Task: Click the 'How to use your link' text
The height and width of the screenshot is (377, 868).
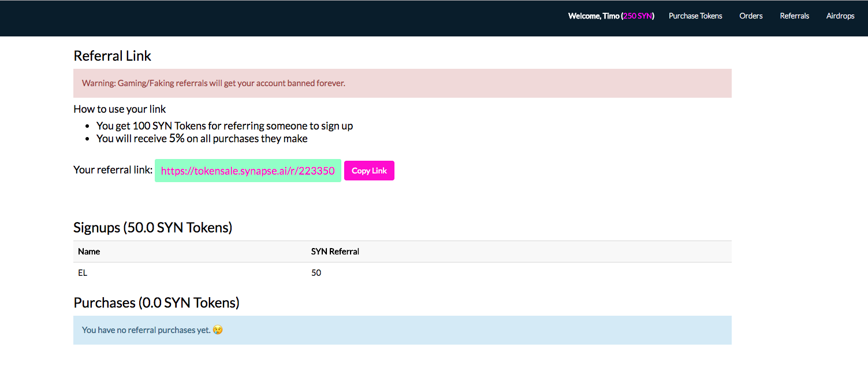Action: point(120,109)
